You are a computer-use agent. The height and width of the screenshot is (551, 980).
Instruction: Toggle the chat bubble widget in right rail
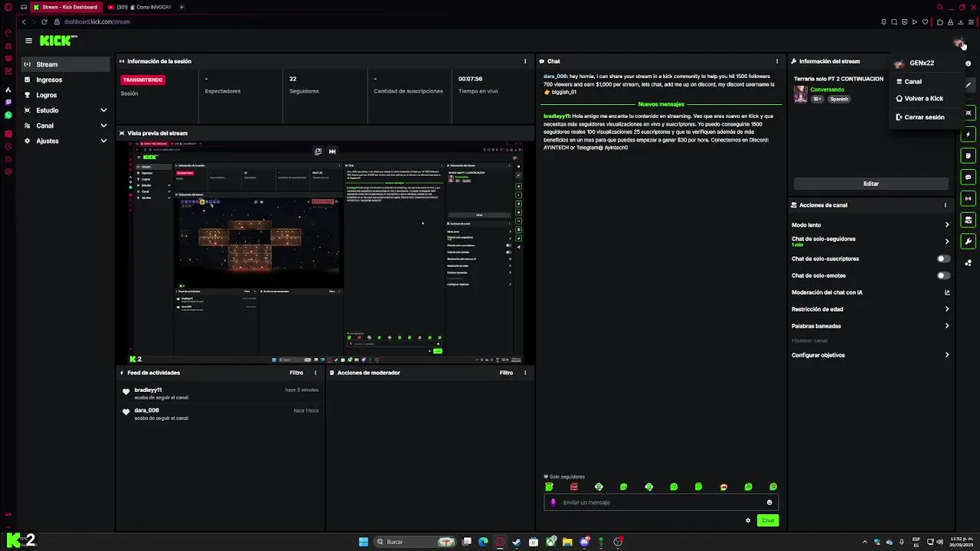[969, 178]
